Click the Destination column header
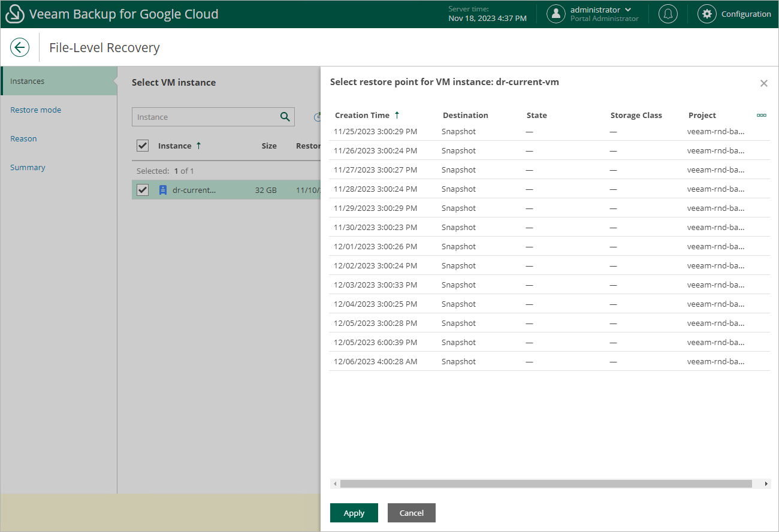The width and height of the screenshot is (779, 532). (x=466, y=115)
